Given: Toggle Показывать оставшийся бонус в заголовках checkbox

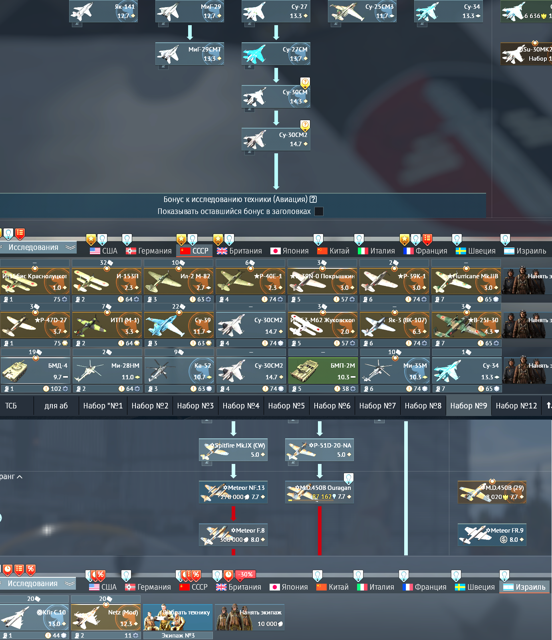Looking at the screenshot, I should coord(319,211).
